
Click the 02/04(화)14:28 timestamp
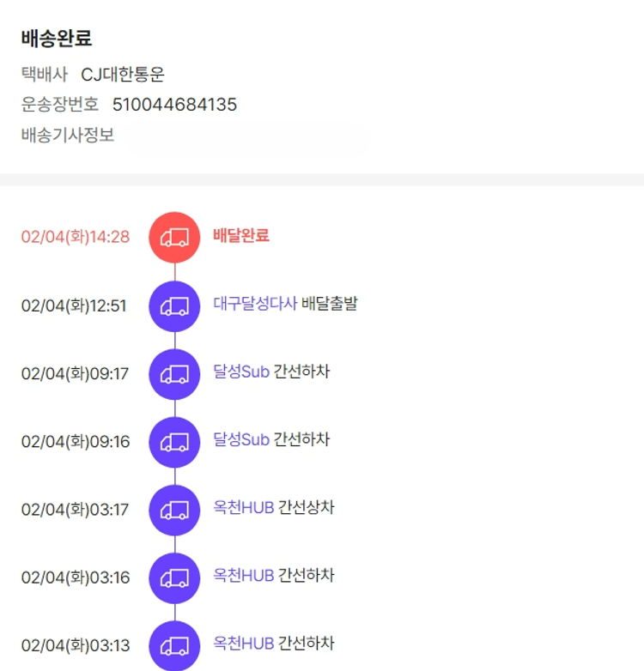pos(76,237)
